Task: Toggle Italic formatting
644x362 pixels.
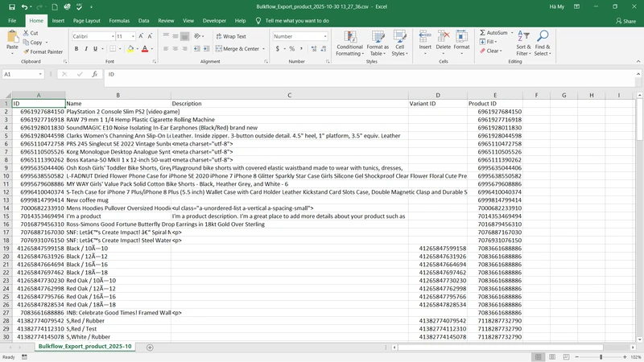Action: click(87, 49)
